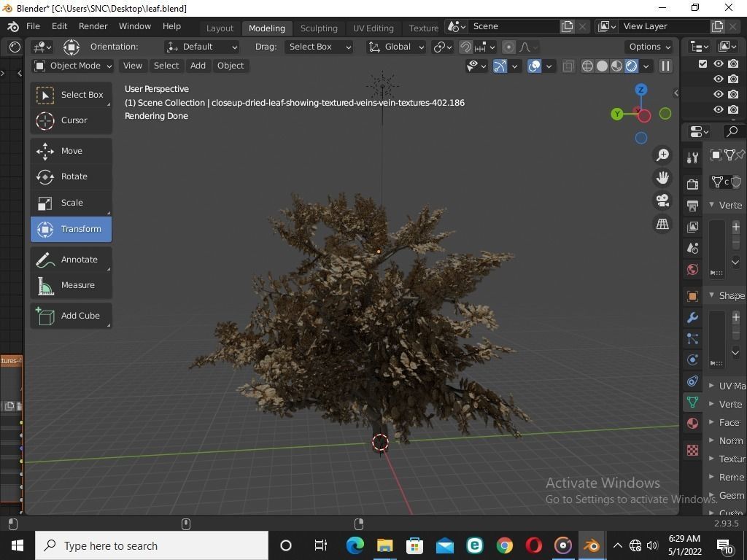This screenshot has width=747, height=560.
Task: Pick the Rotate tool
Action: (x=71, y=176)
